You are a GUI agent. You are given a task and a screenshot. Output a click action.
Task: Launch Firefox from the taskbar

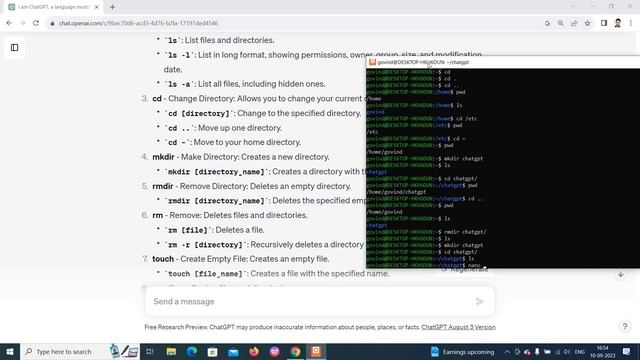tap(254, 351)
